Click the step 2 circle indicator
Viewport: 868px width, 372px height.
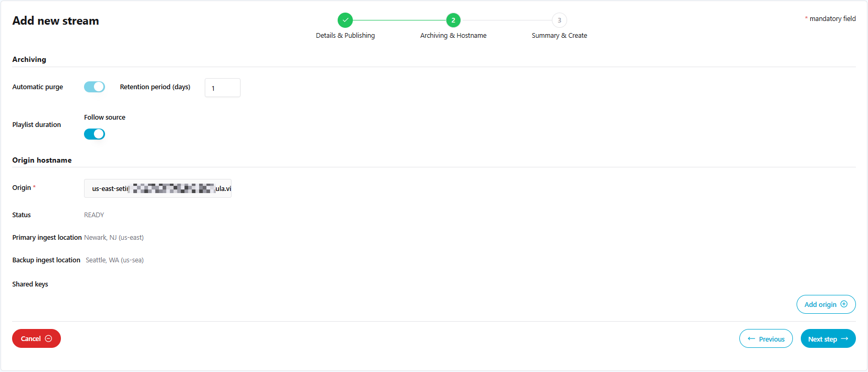pyautogui.click(x=453, y=20)
